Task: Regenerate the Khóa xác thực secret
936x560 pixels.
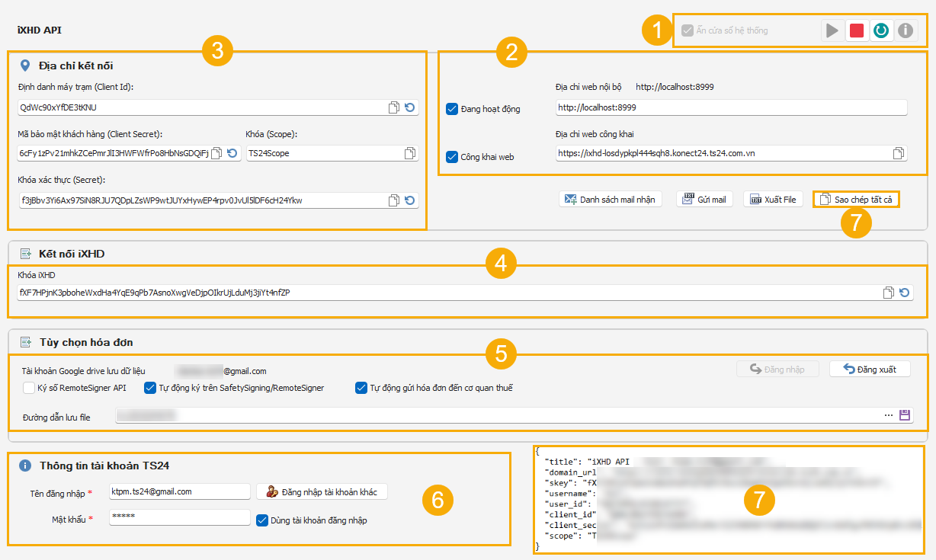Action: click(410, 200)
